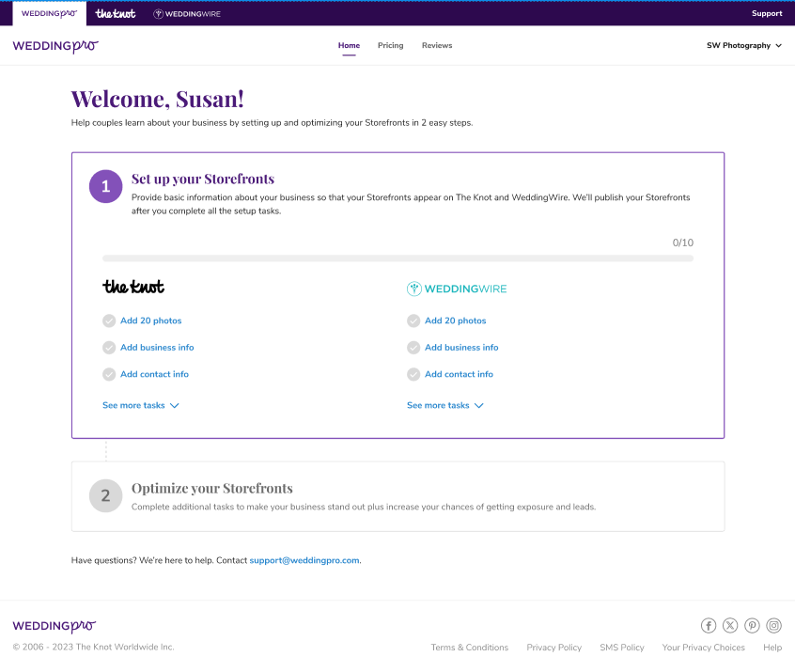Toggle WeddingWire Add 20 photos checkmark

tap(413, 320)
